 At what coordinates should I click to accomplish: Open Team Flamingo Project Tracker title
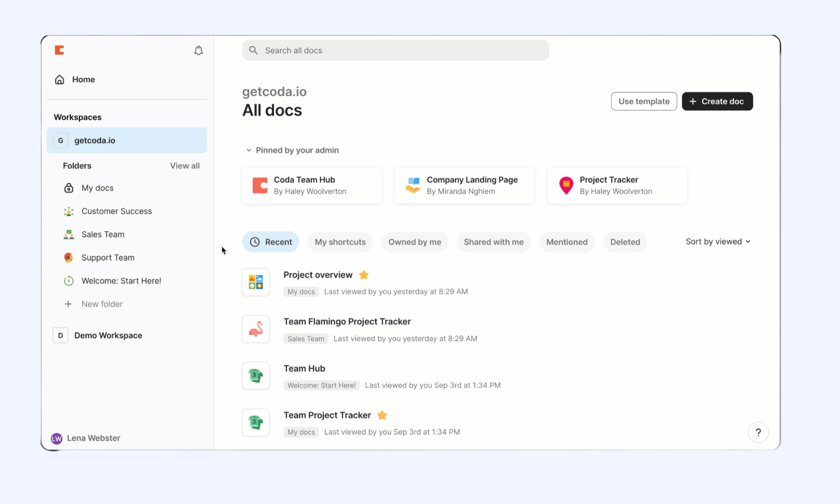click(347, 321)
